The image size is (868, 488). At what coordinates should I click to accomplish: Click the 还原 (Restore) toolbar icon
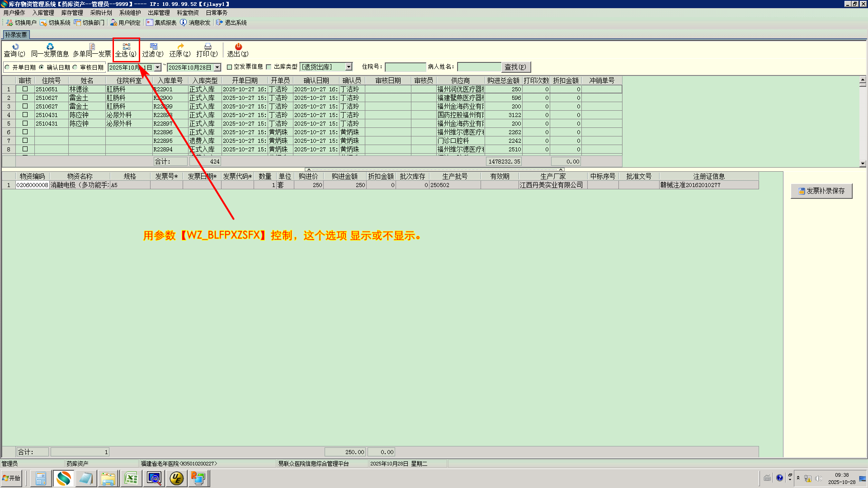[180, 47]
